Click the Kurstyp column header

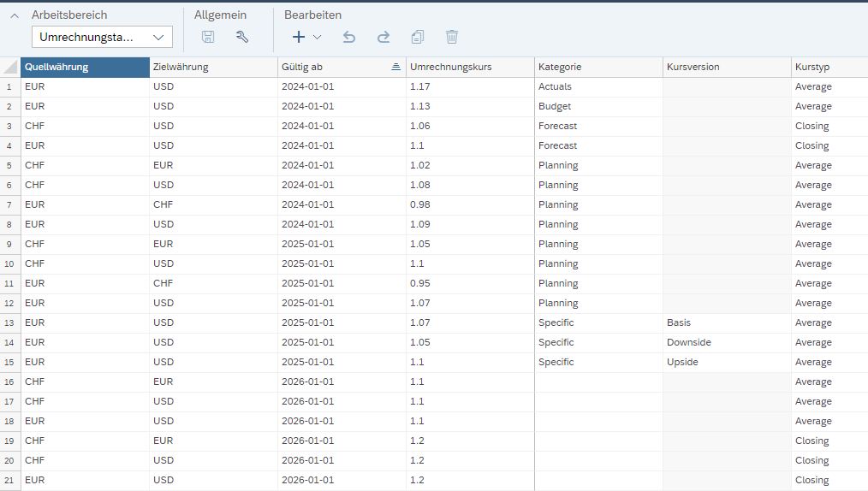tap(829, 67)
